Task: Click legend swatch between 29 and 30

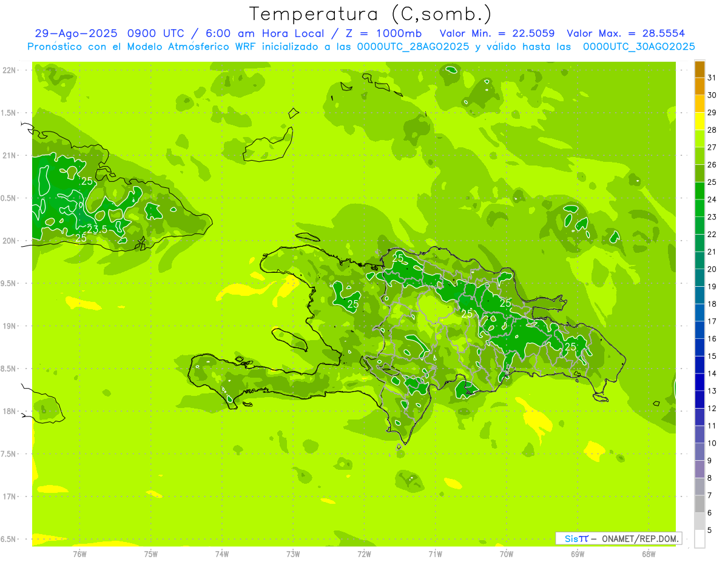Action: pos(699,104)
